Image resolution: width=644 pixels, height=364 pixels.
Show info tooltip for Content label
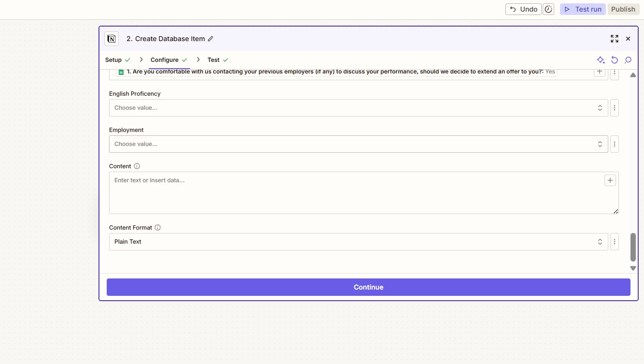coord(137,166)
